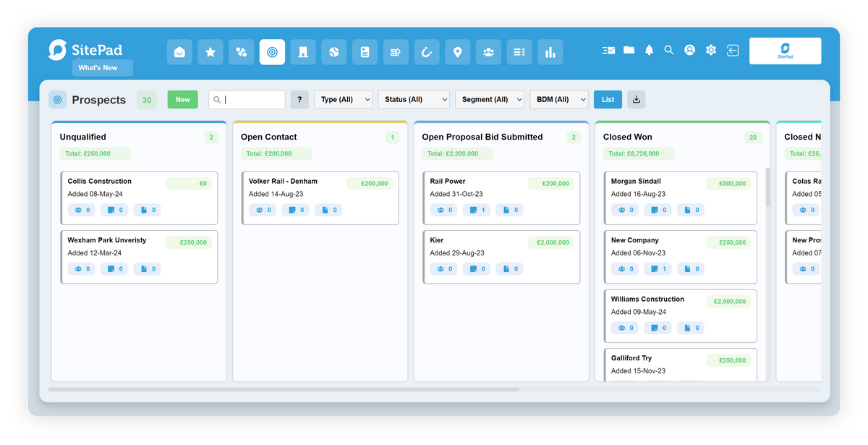Switch to List view
This screenshot has width=868, height=445.
608,100
